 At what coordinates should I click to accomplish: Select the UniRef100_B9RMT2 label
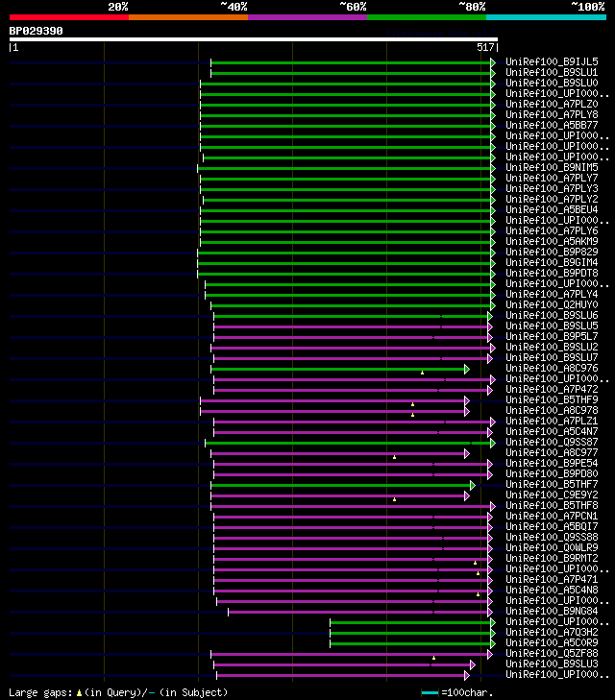point(552,559)
